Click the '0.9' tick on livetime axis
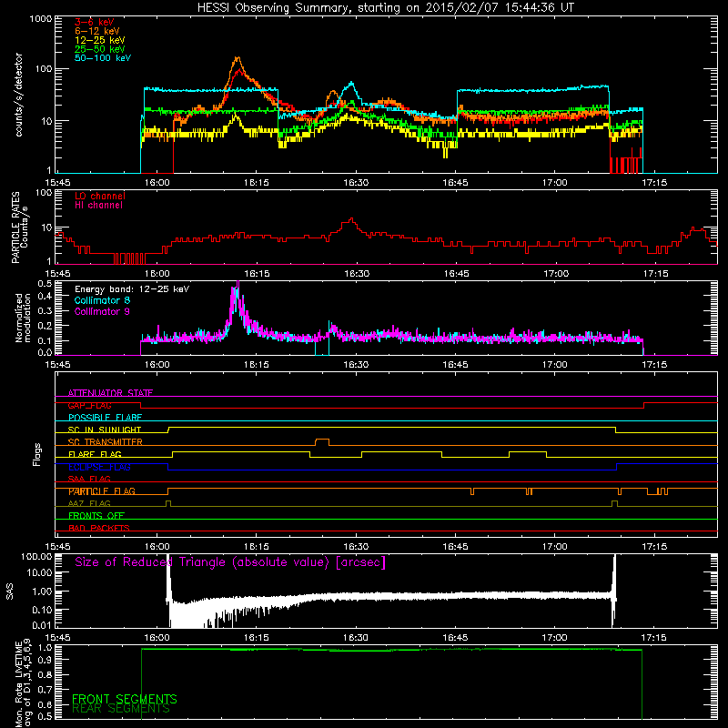728x728 pixels. coord(45,661)
